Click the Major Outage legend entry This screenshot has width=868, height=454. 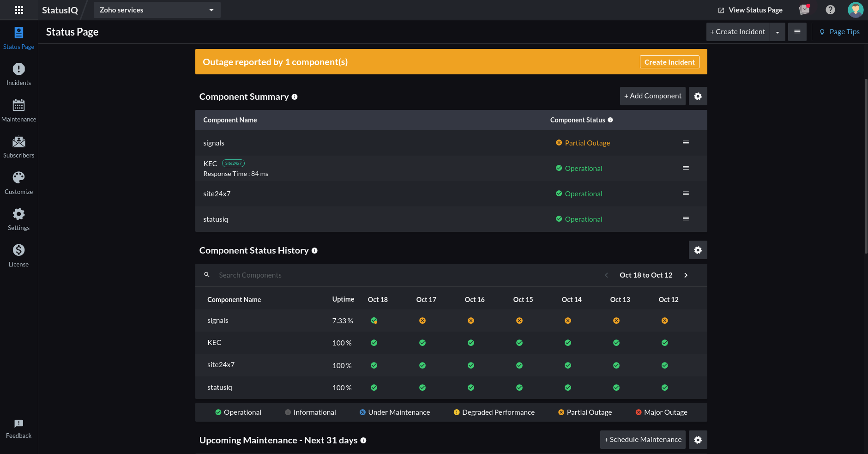661,412
